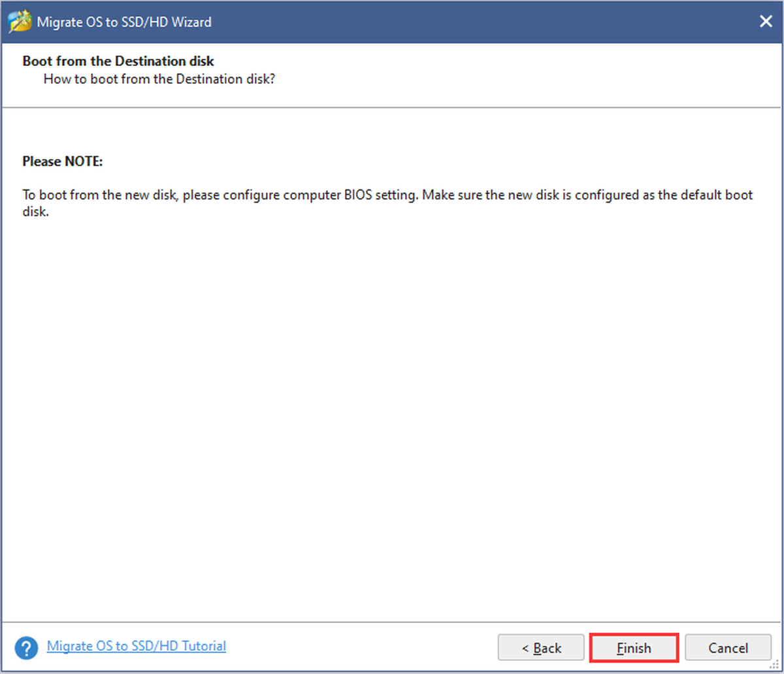Click the BIOS setting note paragraph

[387, 203]
